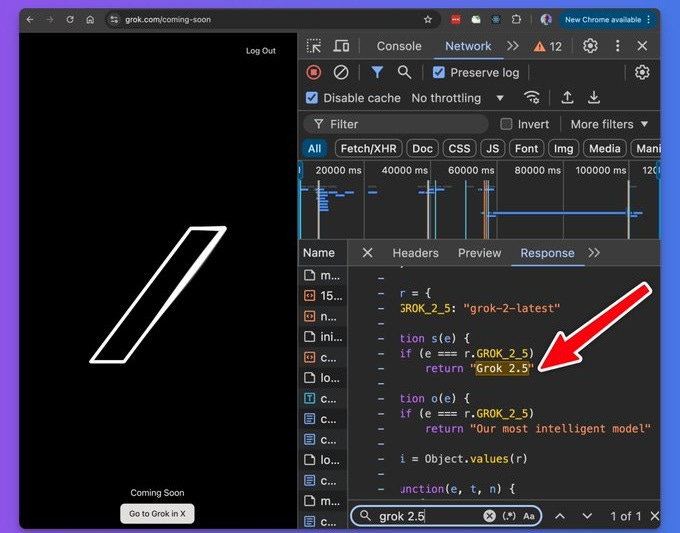Open the 12 warnings issues indicator
Image resolution: width=680 pixels, height=533 pixels.
(548, 46)
